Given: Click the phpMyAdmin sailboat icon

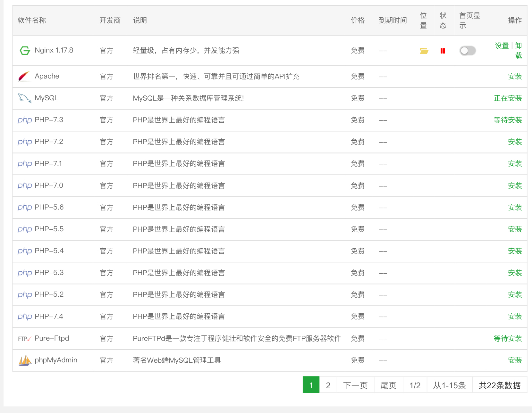Looking at the screenshot, I should (x=25, y=360).
